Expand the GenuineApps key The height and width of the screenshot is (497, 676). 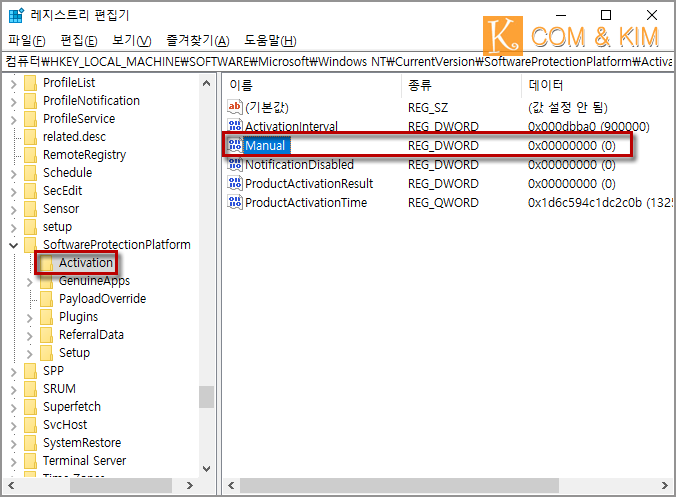tap(29, 282)
